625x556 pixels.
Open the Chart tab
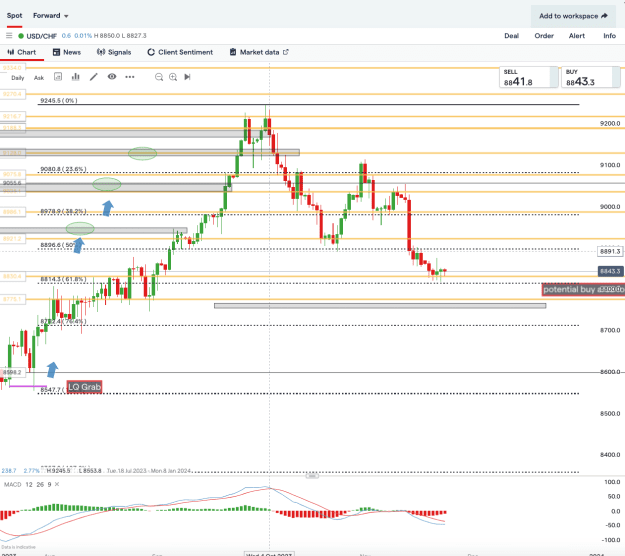pos(22,52)
